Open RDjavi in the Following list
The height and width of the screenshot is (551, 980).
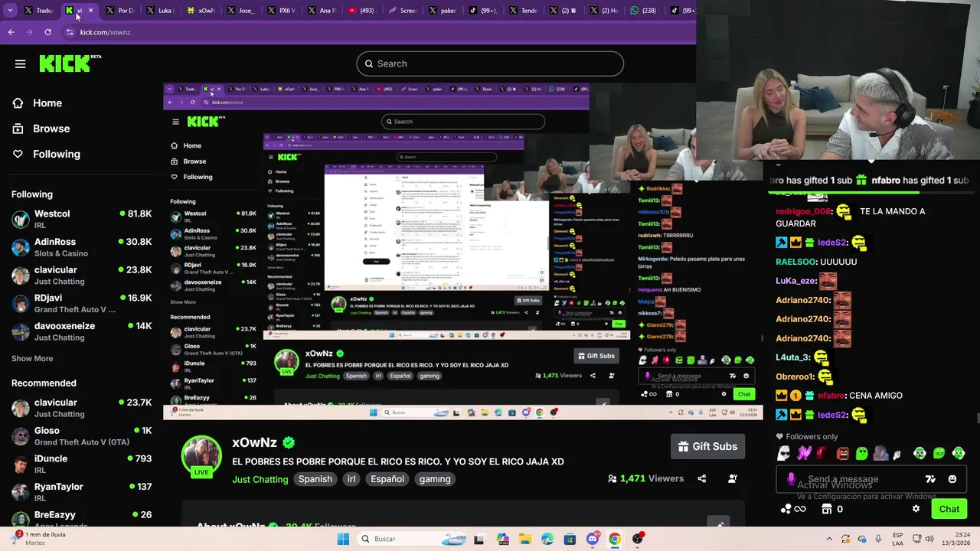click(81, 303)
